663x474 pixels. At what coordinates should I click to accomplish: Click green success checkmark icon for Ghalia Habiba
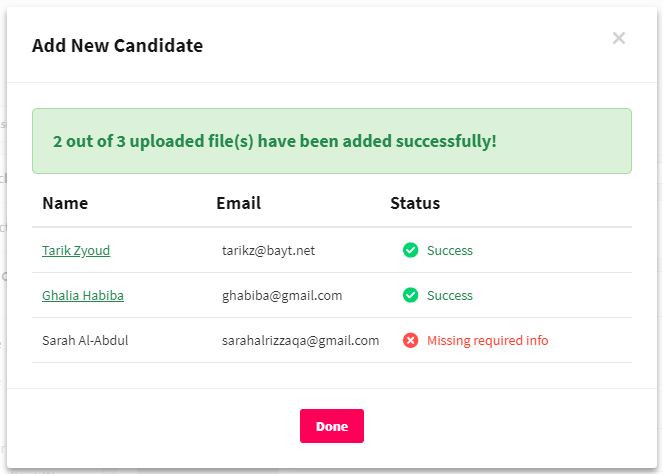410,295
